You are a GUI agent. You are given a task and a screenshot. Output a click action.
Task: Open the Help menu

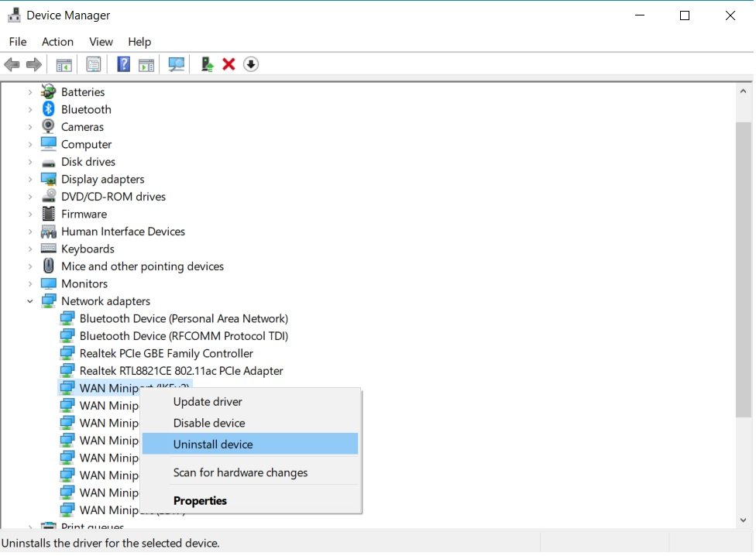click(139, 42)
